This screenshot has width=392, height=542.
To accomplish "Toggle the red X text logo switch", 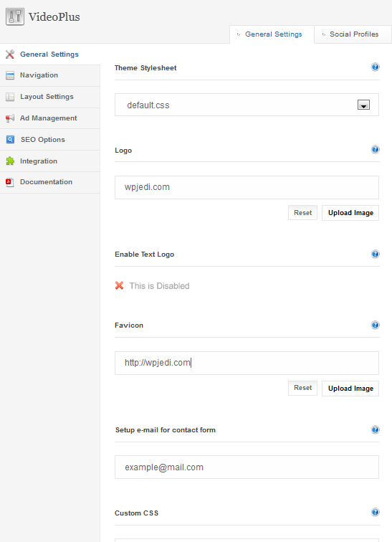I will coord(119,285).
